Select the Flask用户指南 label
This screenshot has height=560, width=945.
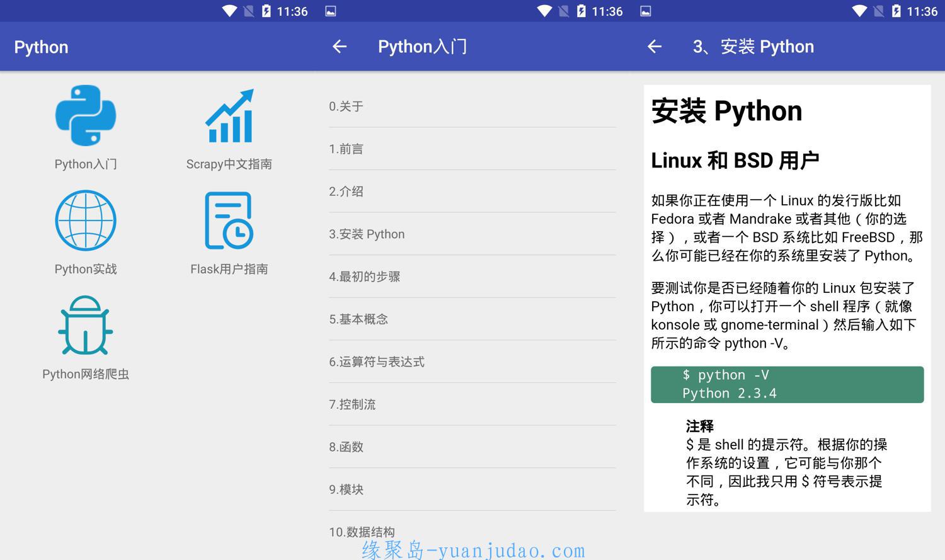tap(229, 269)
